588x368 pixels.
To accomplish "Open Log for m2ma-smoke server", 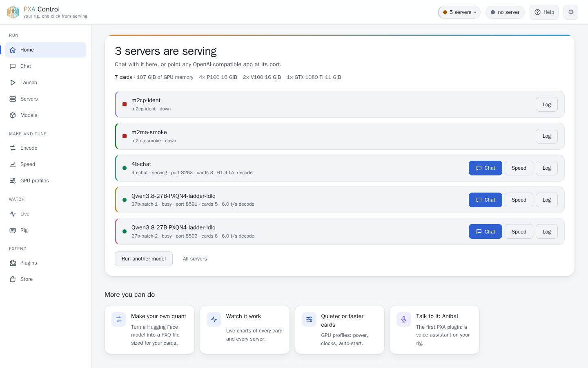I will [x=547, y=136].
